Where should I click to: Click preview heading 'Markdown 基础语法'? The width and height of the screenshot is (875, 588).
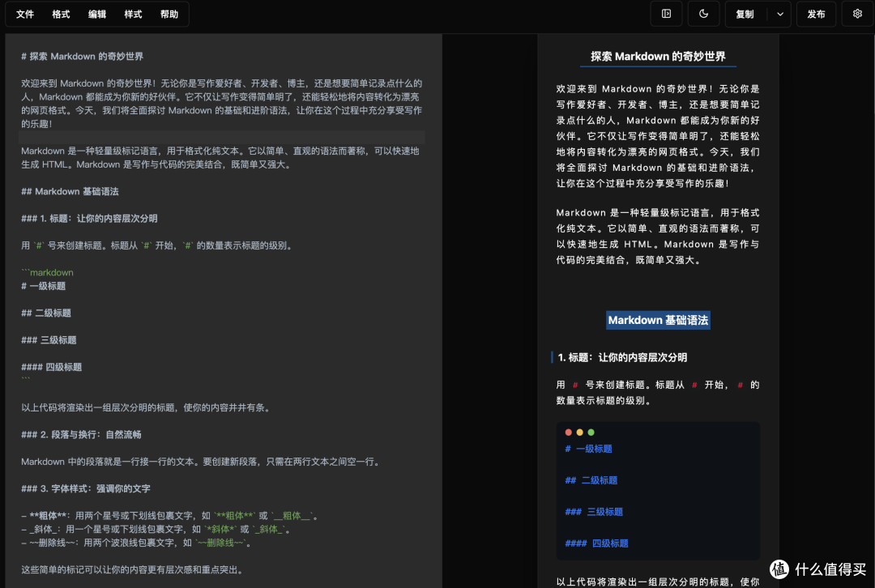[658, 320]
